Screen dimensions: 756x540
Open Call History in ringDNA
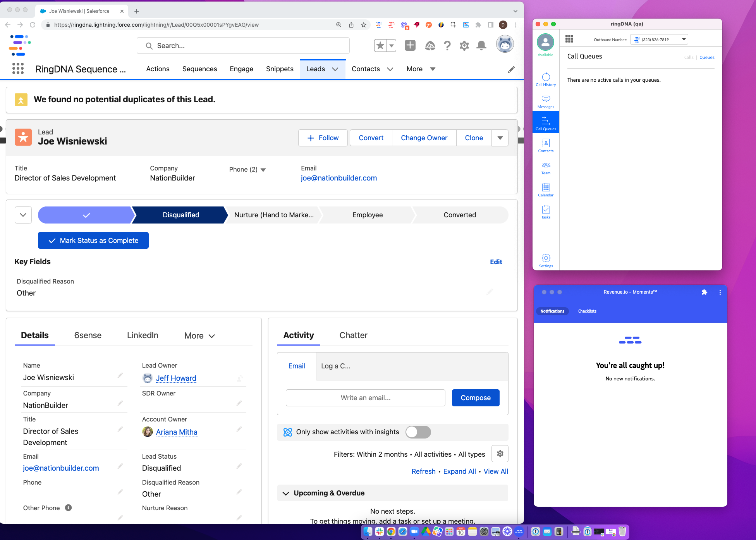[546, 79]
